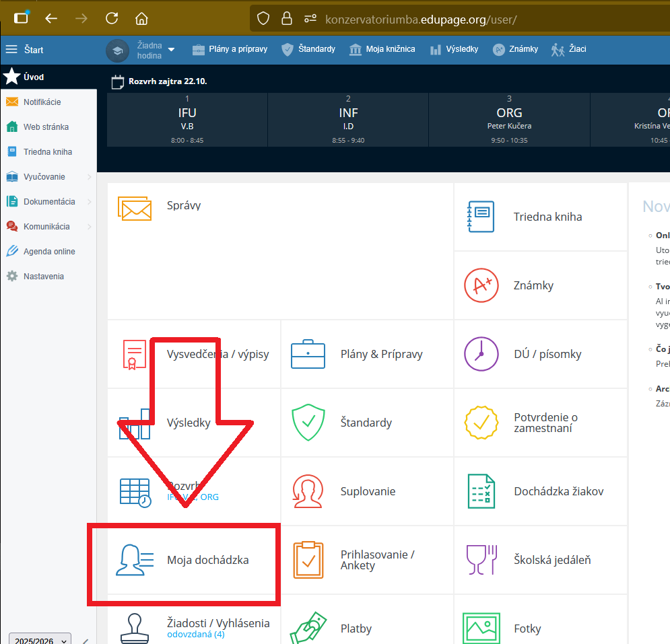Open the Triedna kniha notebook tile icon
Image resolution: width=670 pixels, height=644 pixels.
(x=481, y=217)
